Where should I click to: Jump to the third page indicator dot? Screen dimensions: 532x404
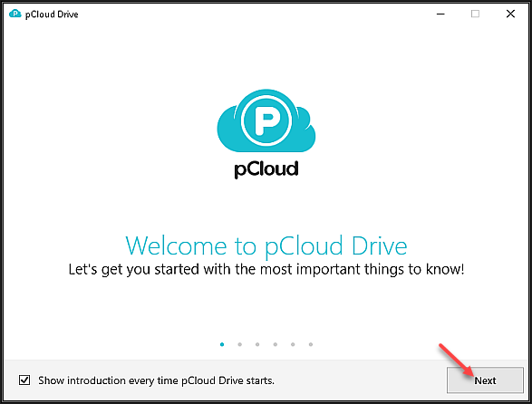point(257,344)
